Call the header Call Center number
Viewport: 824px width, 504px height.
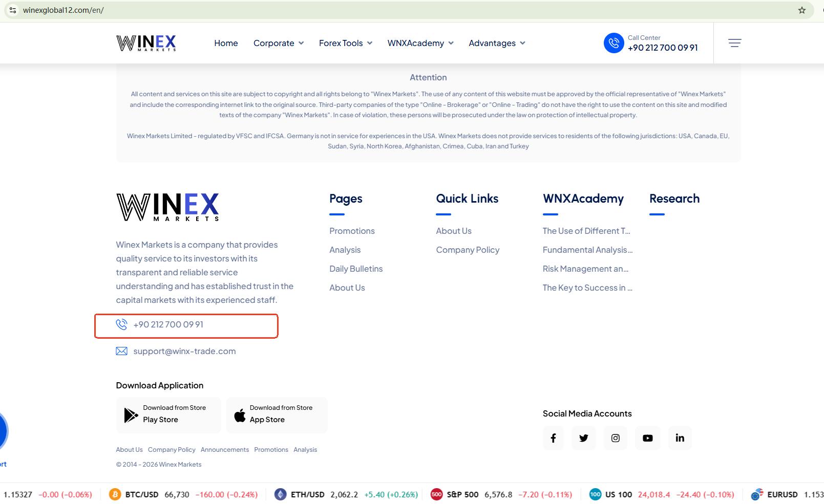(x=663, y=48)
